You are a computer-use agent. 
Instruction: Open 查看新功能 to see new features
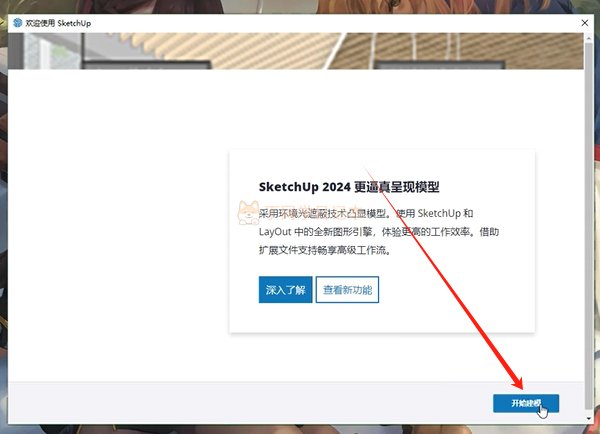pyautogui.click(x=347, y=290)
